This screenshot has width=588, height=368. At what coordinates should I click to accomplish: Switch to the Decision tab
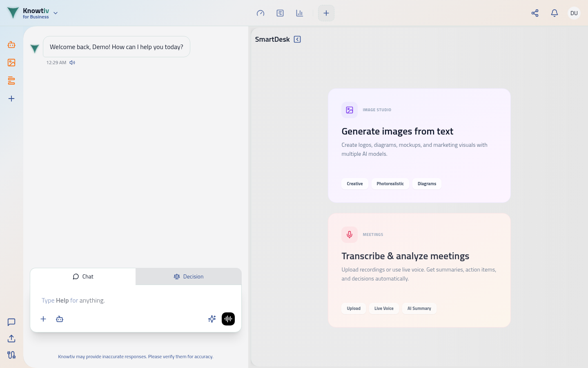tap(189, 276)
